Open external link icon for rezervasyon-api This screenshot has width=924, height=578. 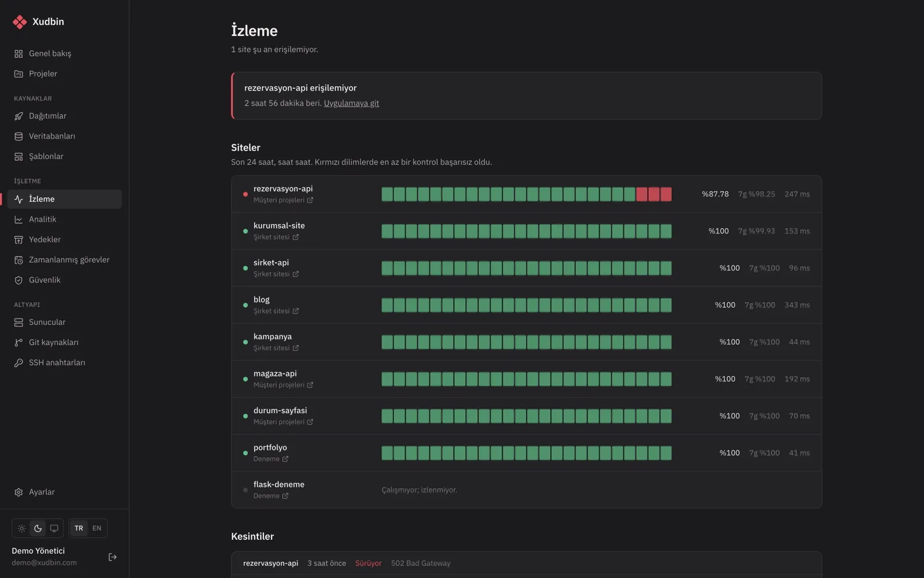pos(310,200)
